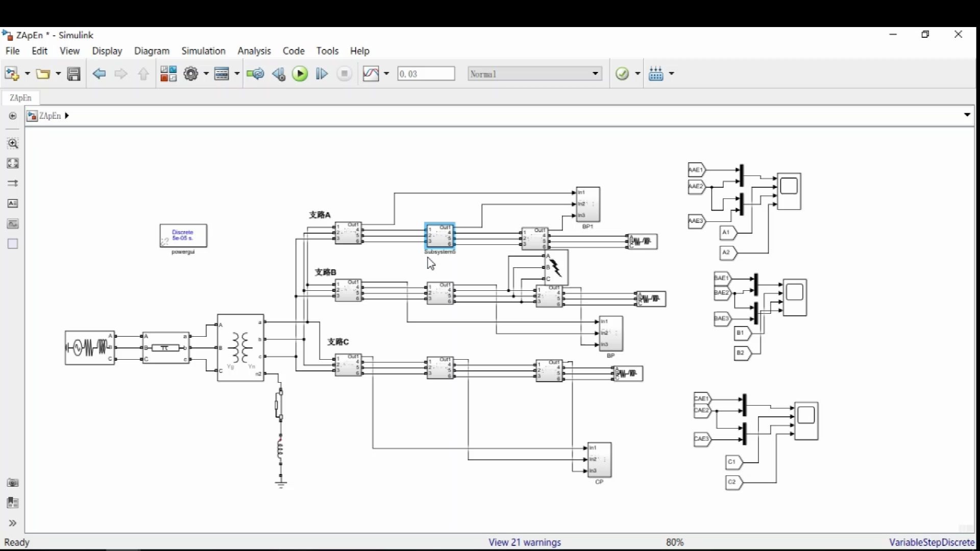Toggle the area annotation box icon

tap(13, 244)
